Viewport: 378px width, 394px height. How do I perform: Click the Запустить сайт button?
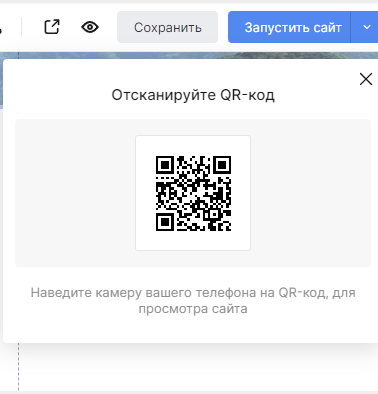point(289,27)
